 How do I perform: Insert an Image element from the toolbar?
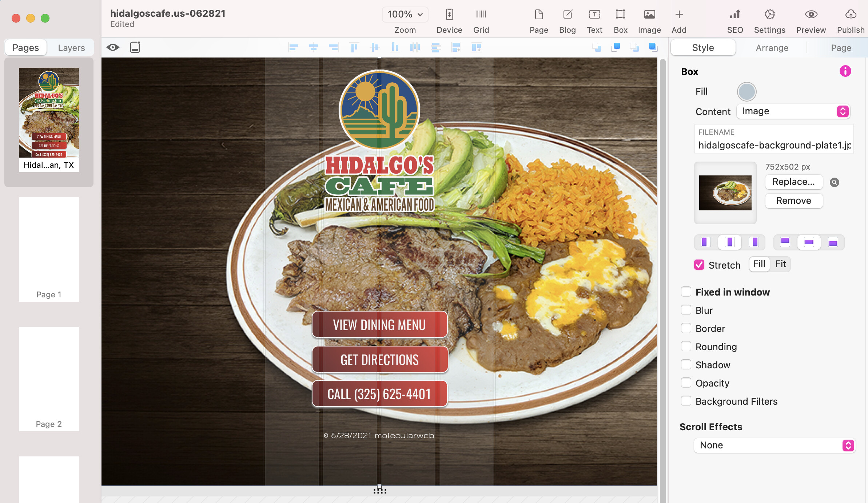click(x=649, y=21)
